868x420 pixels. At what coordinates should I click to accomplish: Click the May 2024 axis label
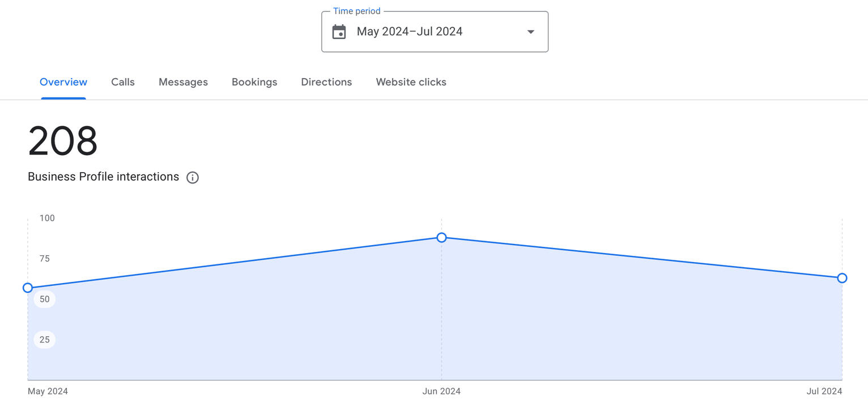(48, 391)
